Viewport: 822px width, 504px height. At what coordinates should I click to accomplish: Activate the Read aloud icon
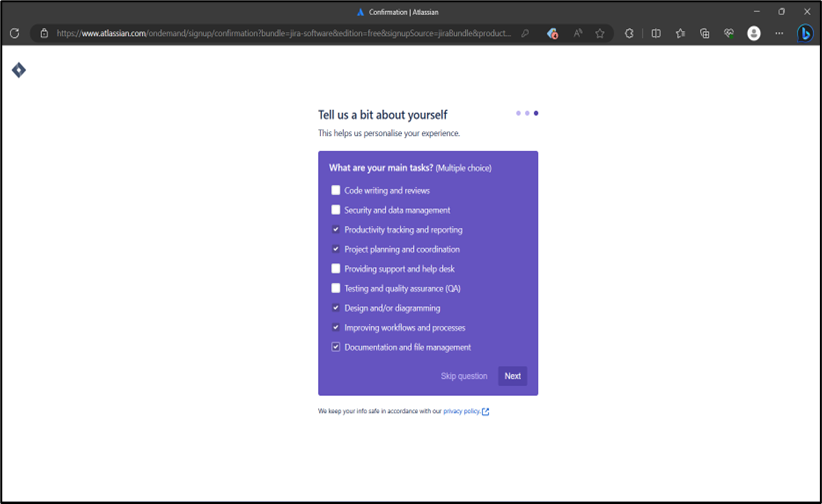577,34
